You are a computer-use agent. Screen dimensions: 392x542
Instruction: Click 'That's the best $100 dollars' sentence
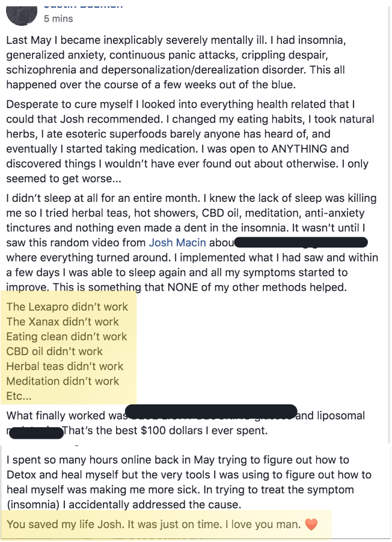point(165,431)
